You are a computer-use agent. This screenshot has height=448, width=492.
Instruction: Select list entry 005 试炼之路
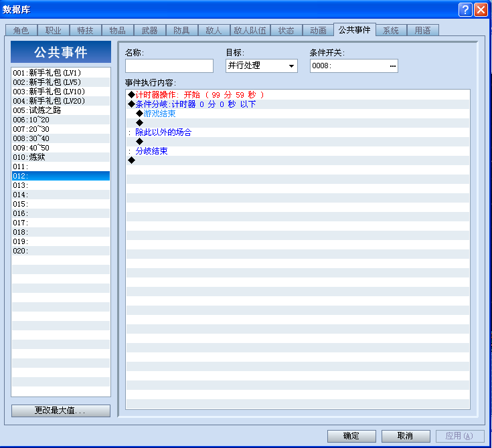point(61,110)
